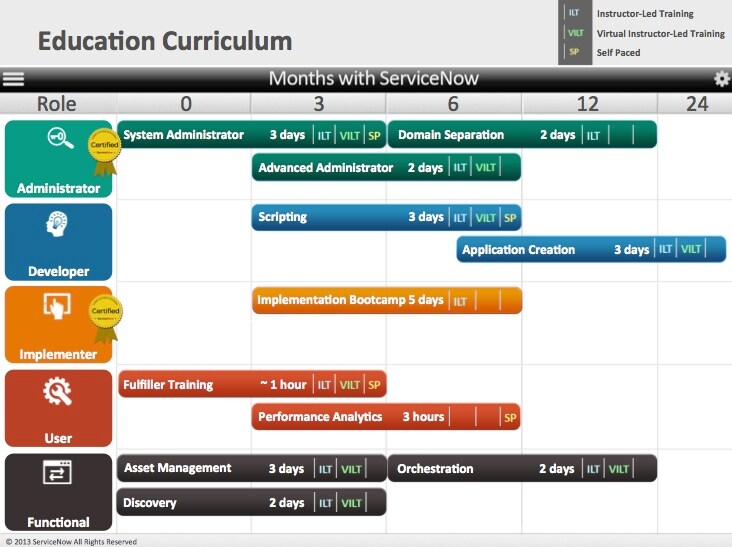Click the Months with ServiceNow title
The width and height of the screenshot is (732, 547).
point(373,78)
